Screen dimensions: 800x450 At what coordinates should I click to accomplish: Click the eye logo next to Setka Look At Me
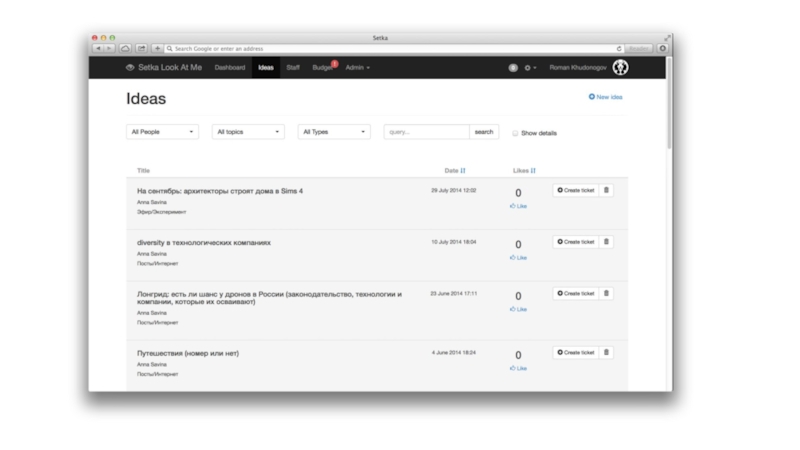click(130, 68)
